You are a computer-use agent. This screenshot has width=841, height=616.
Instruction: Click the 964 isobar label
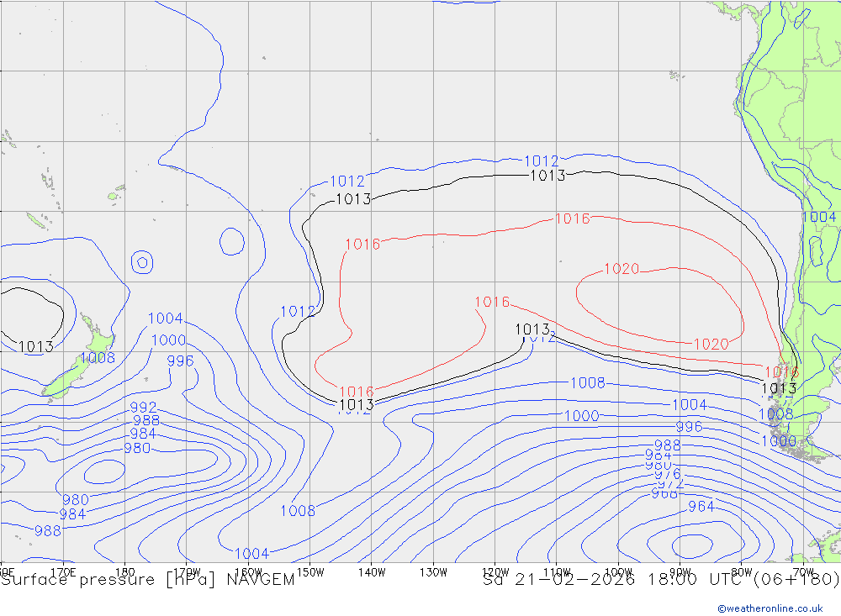point(701,506)
